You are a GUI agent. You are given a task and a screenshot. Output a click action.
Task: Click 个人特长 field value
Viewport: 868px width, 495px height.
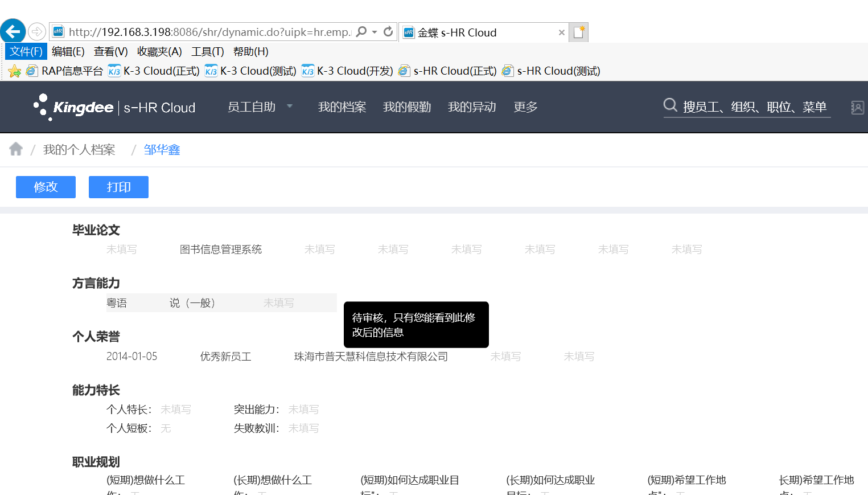click(x=176, y=409)
